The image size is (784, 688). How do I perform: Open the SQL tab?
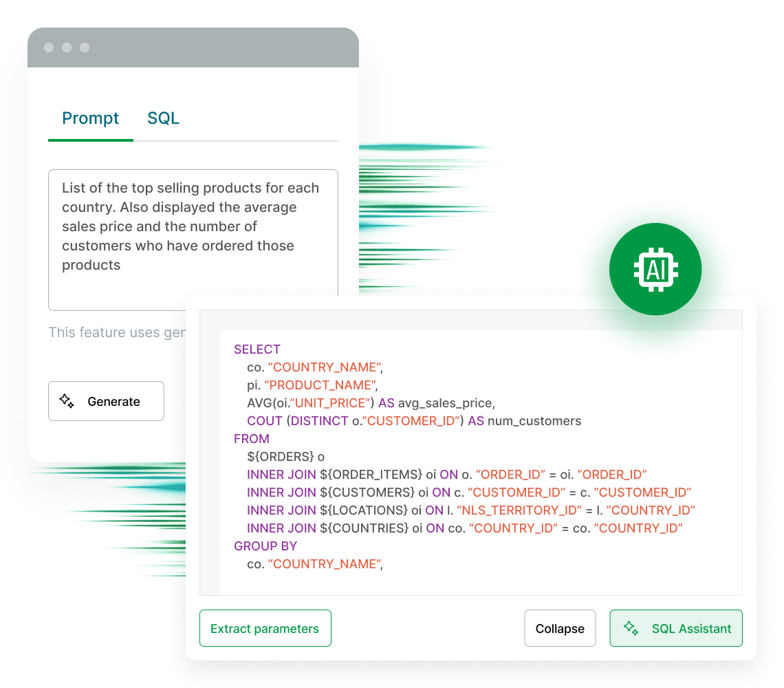coord(163,118)
